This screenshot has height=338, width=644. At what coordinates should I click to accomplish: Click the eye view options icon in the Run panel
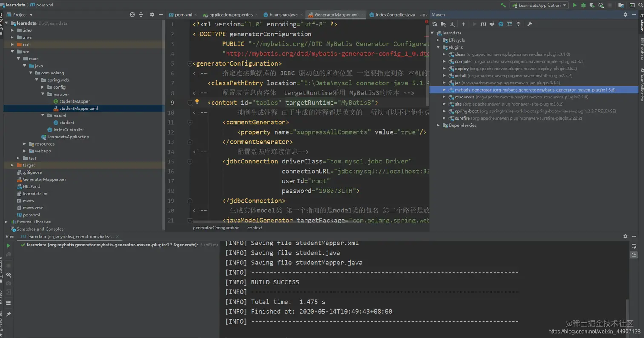point(8,275)
